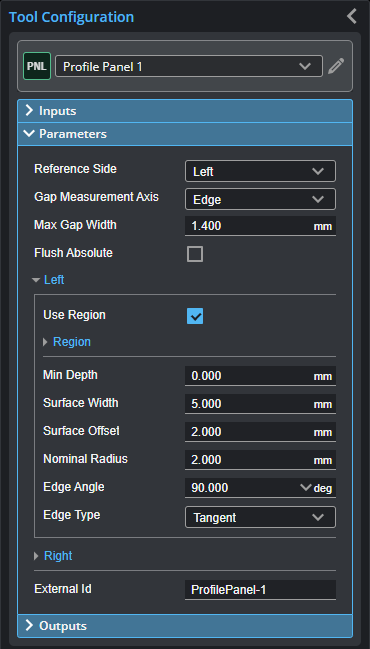Click the Surface Width value field
Viewport: 370px width, 649px height.
pyautogui.click(x=260, y=404)
